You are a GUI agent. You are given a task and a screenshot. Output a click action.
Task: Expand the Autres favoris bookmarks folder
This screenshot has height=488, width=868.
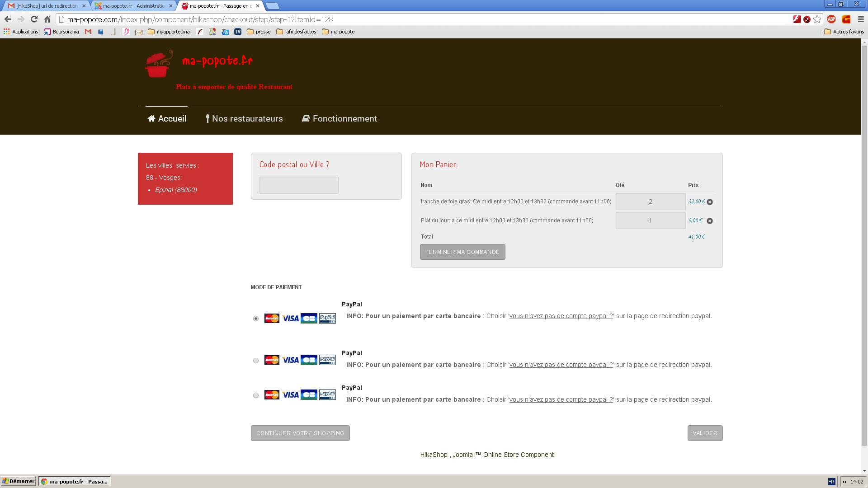(844, 32)
